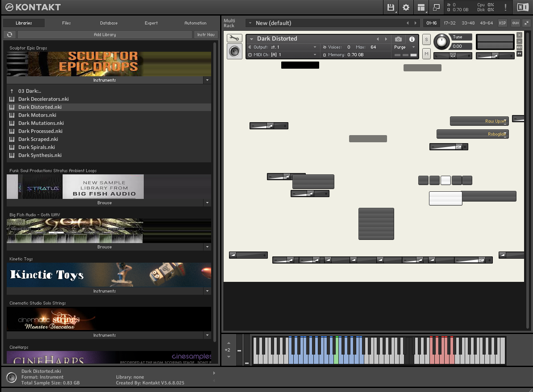Screen dimensions: 533x392
Task: Click Instruments under Kinetic Toys
Action: click(105, 291)
